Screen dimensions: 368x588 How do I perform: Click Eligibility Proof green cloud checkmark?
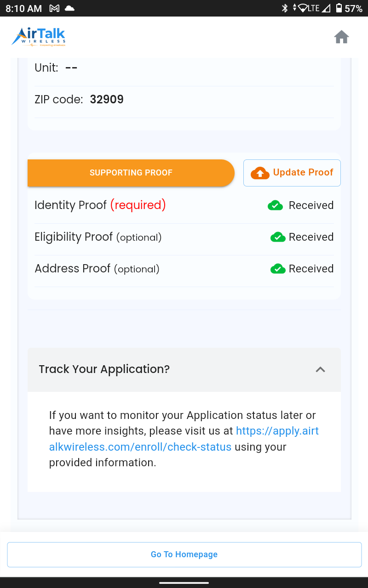click(x=278, y=237)
